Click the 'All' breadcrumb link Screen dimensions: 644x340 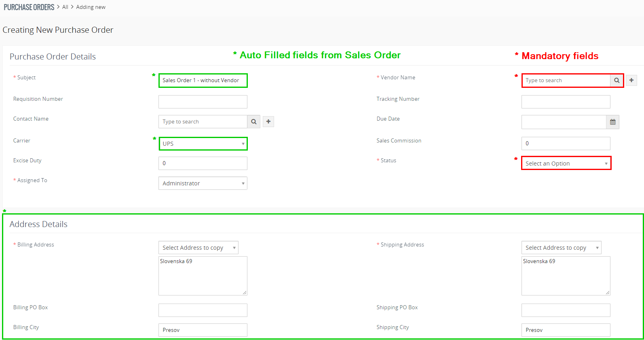(65, 7)
